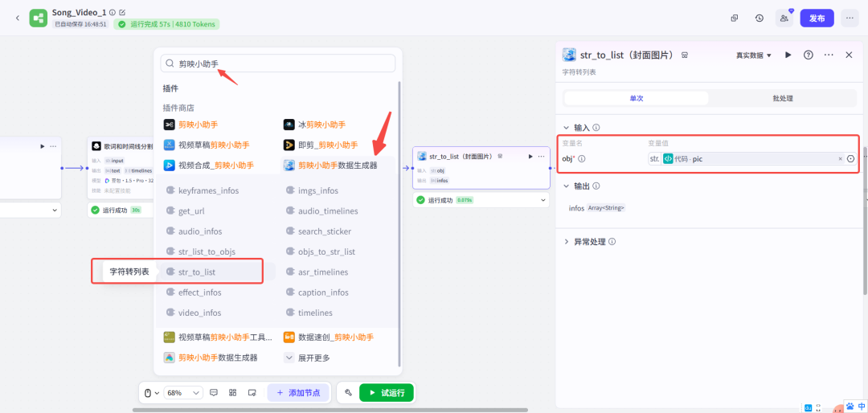Open version history clock icon

coord(759,18)
